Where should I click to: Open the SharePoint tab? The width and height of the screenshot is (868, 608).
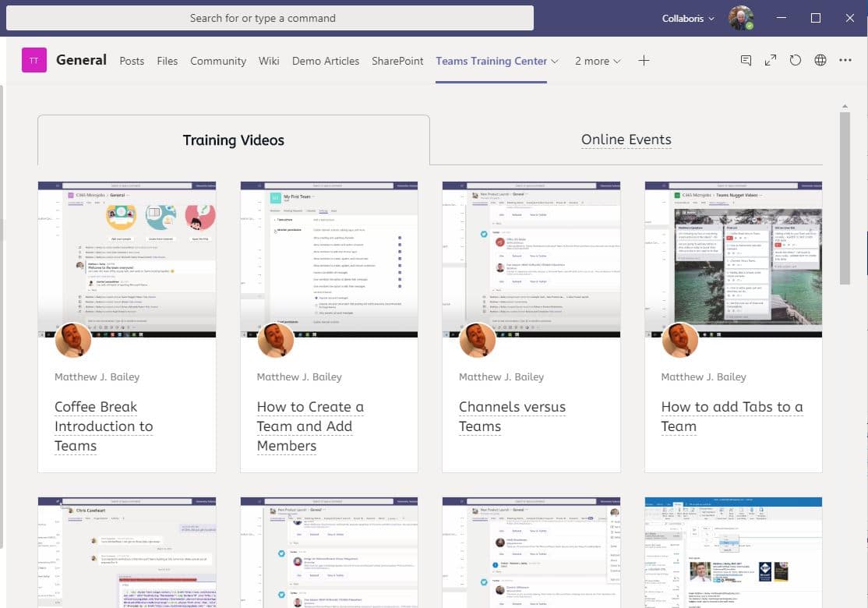pos(397,61)
